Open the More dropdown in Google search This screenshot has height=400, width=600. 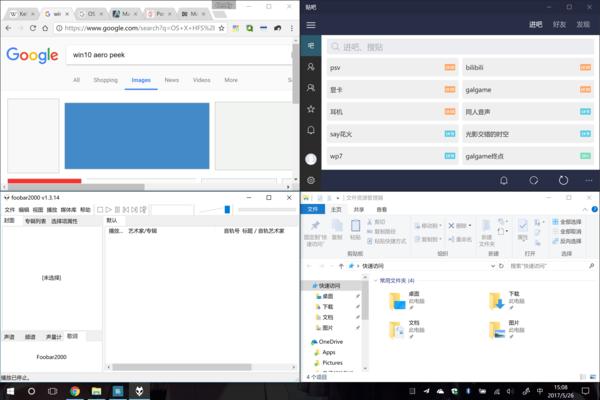point(231,80)
